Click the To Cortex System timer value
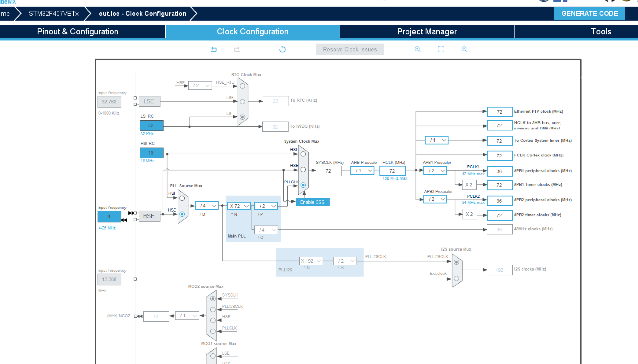This screenshot has height=364, width=638. tap(499, 141)
